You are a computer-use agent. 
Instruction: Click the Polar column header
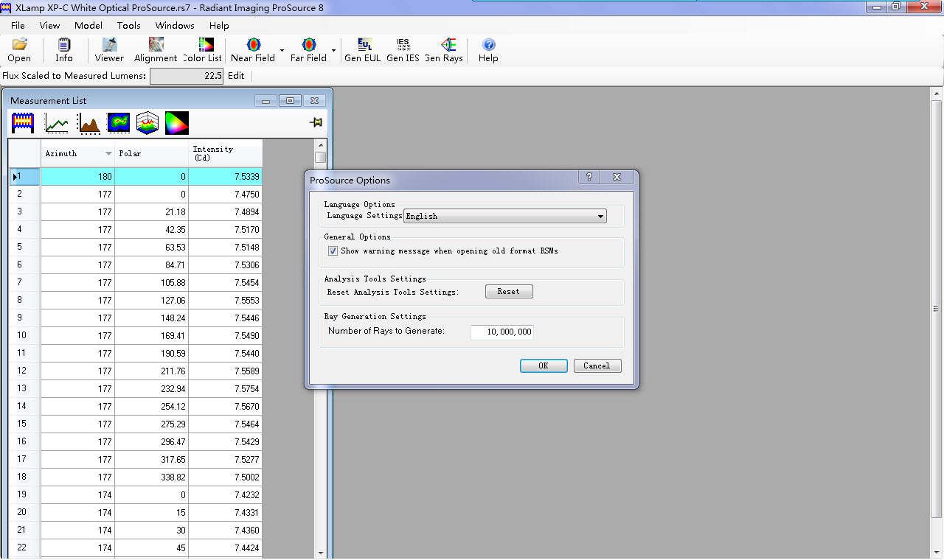(151, 153)
